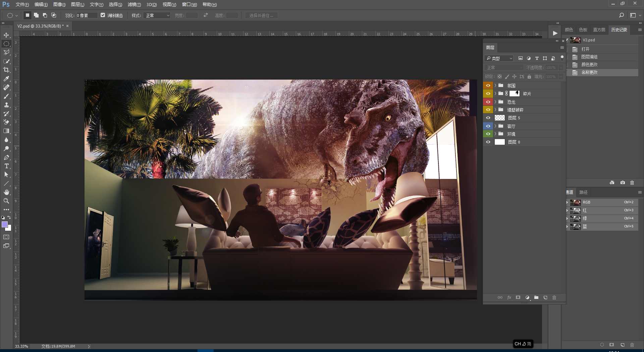
Task: Toggle visibility of 图层 0
Action: click(x=488, y=142)
